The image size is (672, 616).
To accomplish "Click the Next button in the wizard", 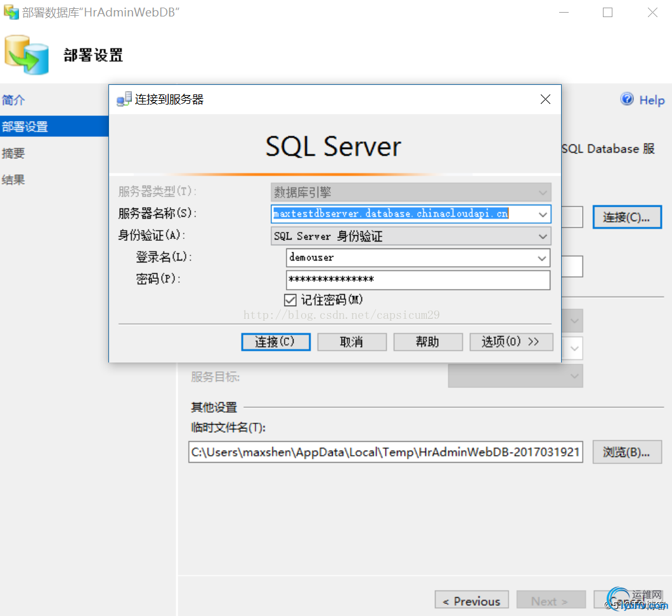I will click(x=551, y=601).
